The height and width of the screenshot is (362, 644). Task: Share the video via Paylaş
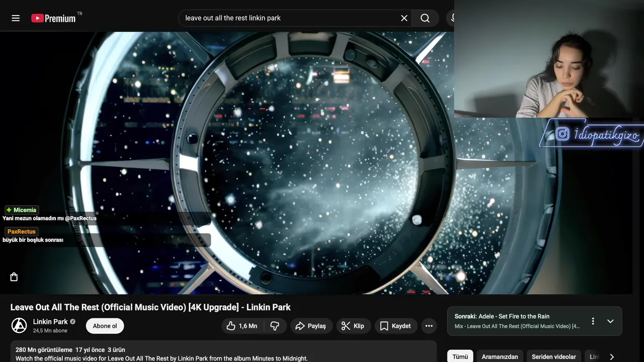coord(311,326)
